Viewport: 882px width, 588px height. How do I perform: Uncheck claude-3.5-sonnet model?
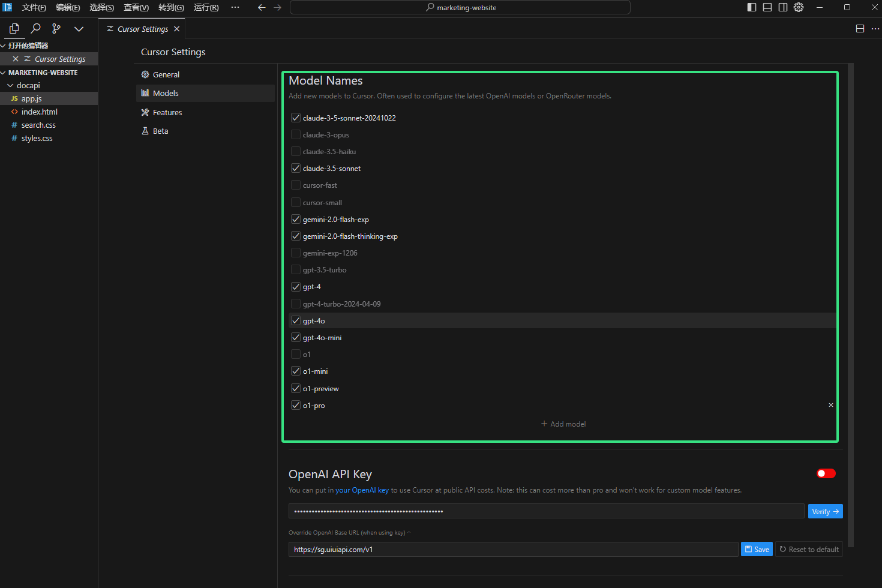(x=296, y=168)
